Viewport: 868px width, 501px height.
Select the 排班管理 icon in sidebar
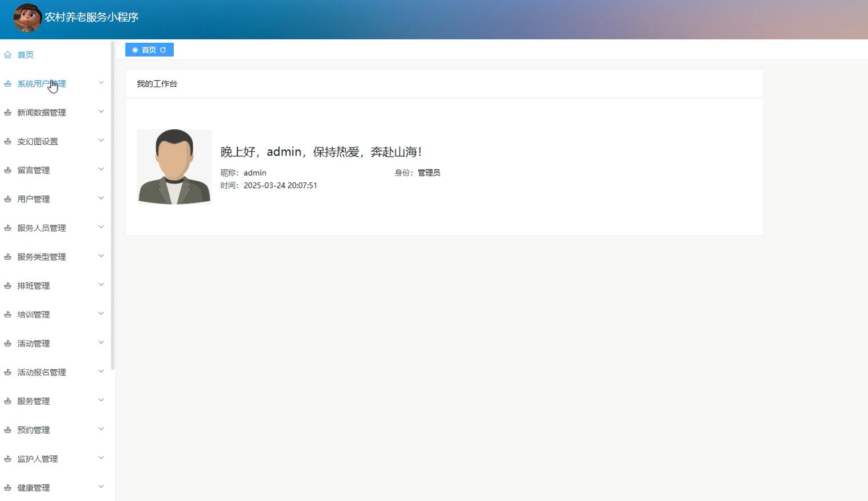pyautogui.click(x=7, y=285)
